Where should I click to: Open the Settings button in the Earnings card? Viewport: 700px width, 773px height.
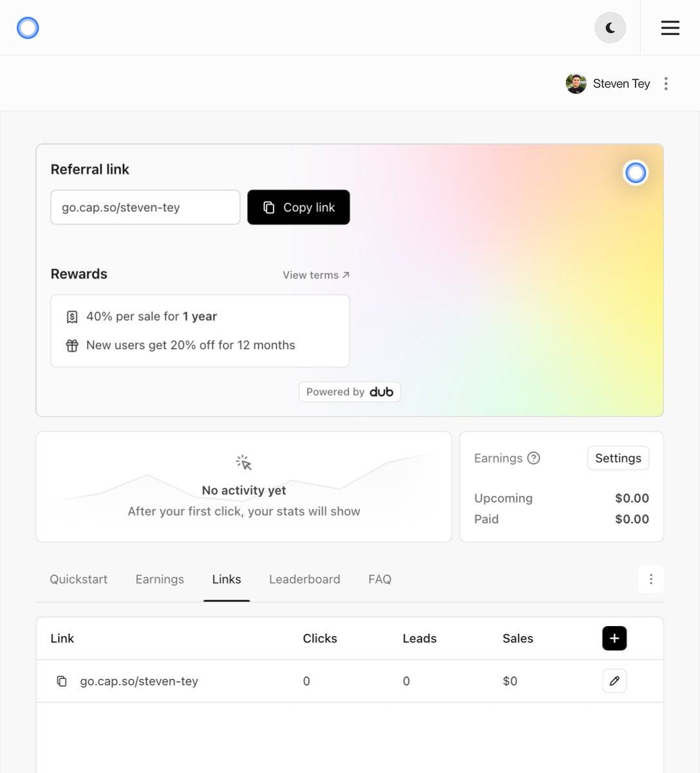pyautogui.click(x=618, y=458)
